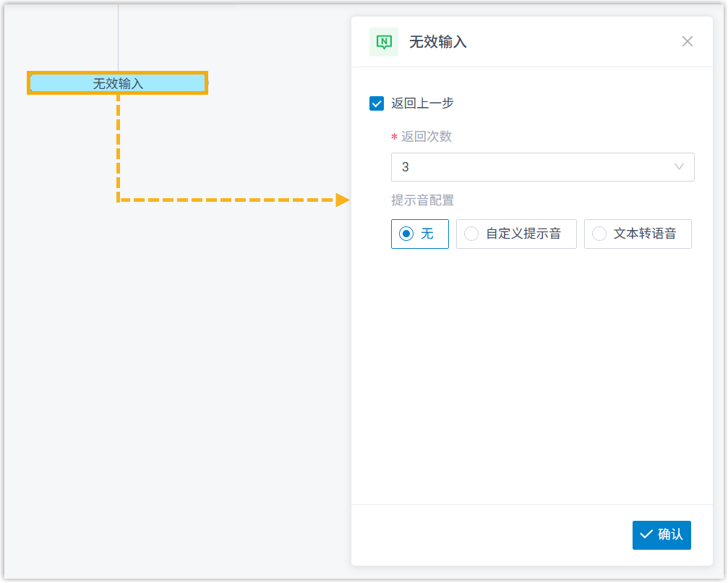Click the empty circle of 文本转语音 radio
Image resolution: width=728 pixels, height=583 pixels.
click(599, 234)
